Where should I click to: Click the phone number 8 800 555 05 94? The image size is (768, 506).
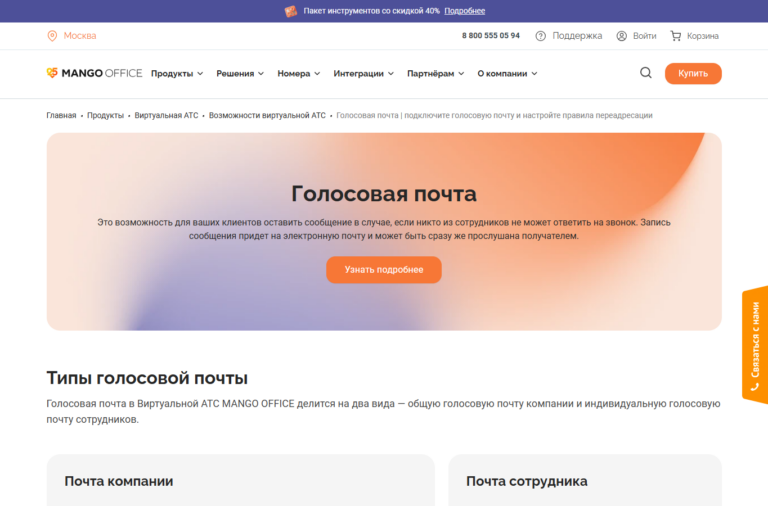491,36
